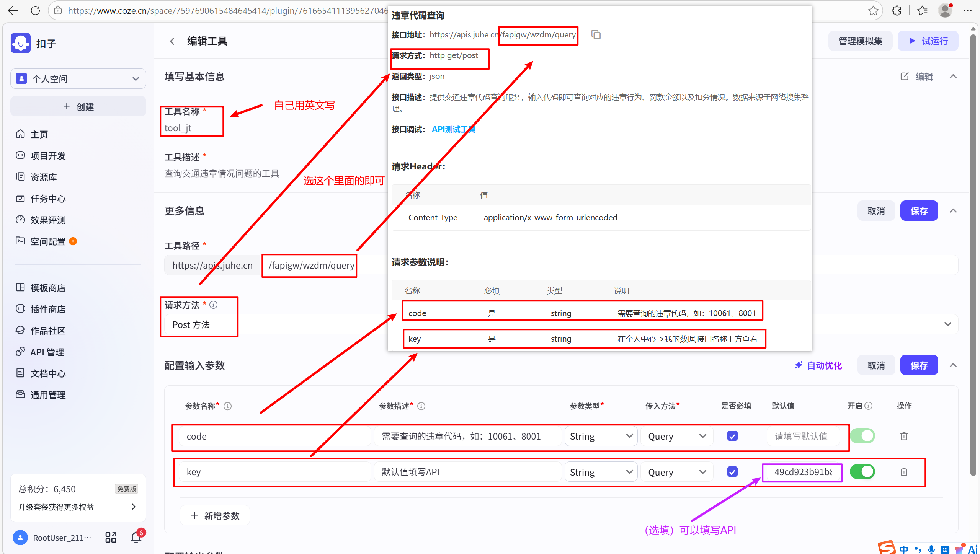Image resolution: width=980 pixels, height=554 pixels.
Task: Click the 自动优化 sparkle button
Action: click(x=818, y=365)
